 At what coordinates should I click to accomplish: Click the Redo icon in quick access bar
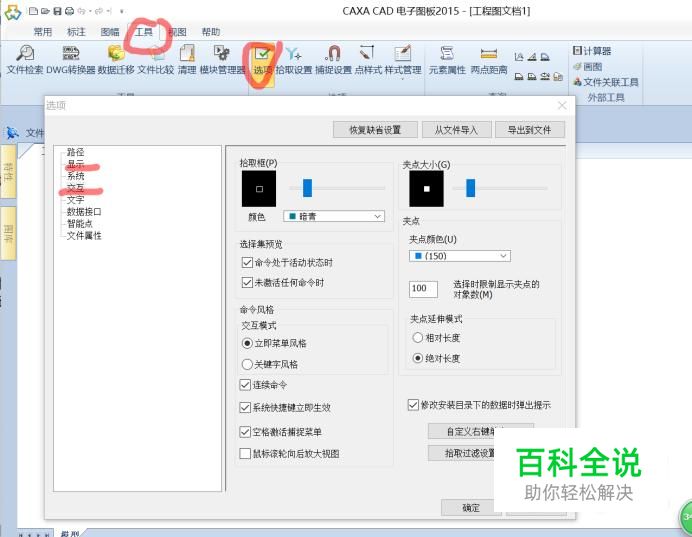click(x=99, y=11)
